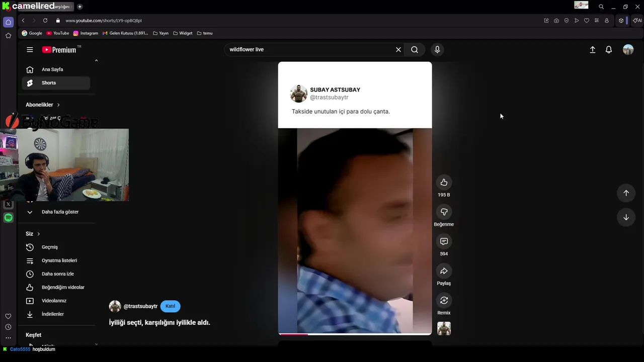Like the short with thumbs up
Screen dimensions: 644x362
coord(444,183)
